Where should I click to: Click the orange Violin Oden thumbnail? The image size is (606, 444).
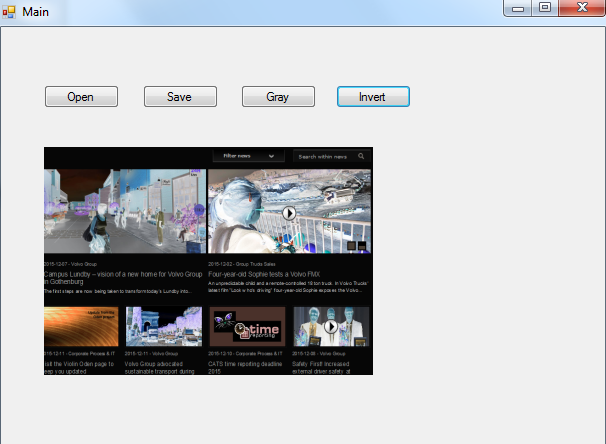[x=81, y=327]
